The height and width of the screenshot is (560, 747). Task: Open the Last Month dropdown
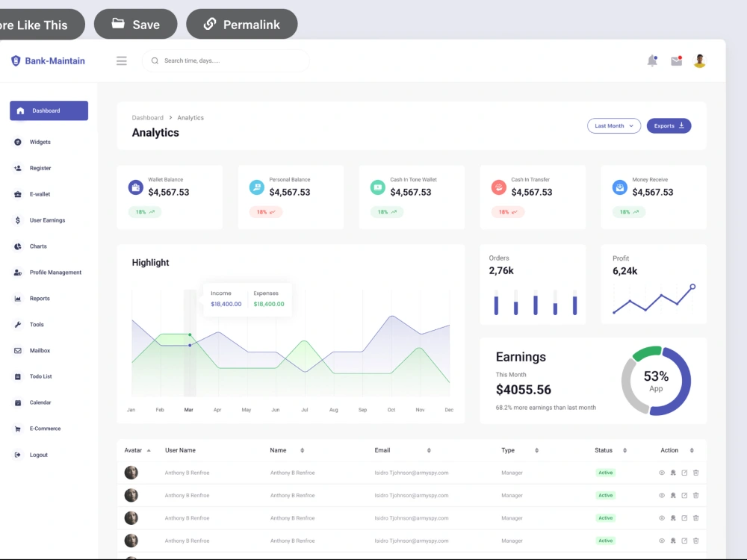613,125
